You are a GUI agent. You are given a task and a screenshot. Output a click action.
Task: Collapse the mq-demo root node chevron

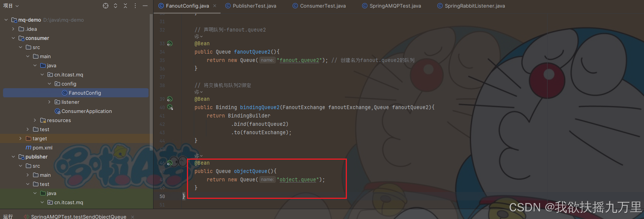[x=6, y=20]
